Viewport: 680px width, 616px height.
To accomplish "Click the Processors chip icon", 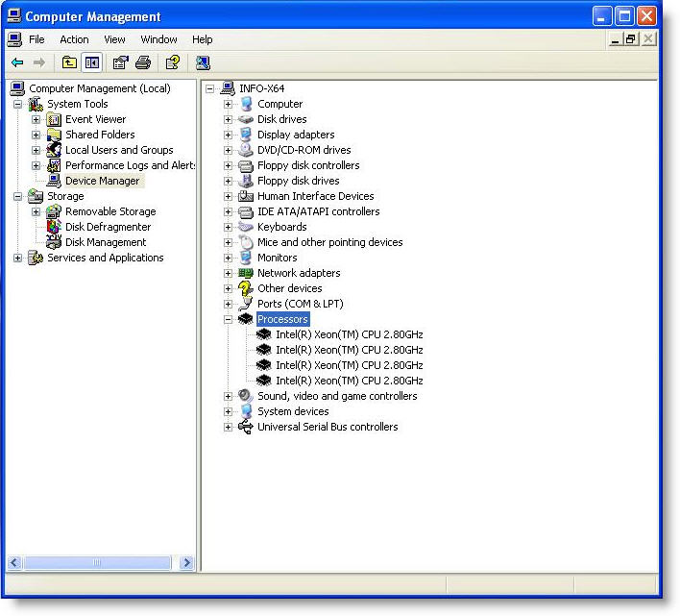I will point(246,319).
